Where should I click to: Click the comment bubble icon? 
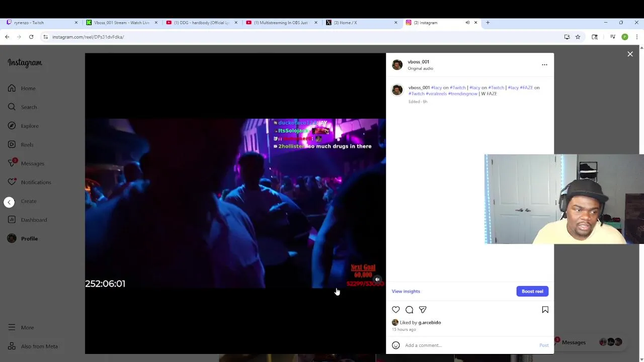410,310
